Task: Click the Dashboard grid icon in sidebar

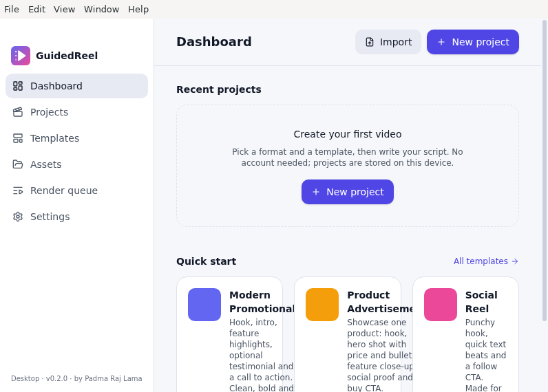Action: tap(18, 86)
